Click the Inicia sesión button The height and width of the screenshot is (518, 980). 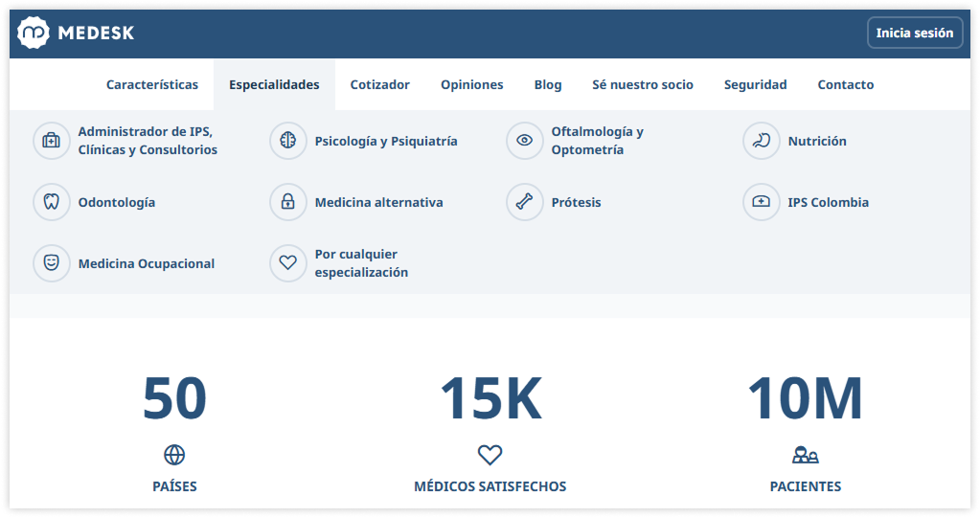(914, 34)
